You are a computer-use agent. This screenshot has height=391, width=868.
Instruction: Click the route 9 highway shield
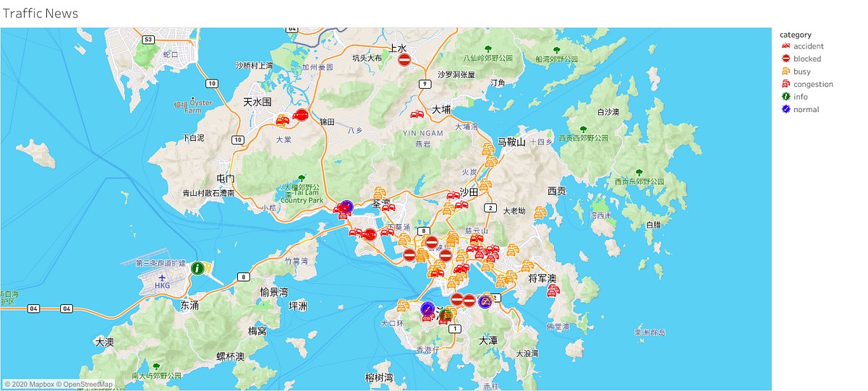tap(426, 84)
